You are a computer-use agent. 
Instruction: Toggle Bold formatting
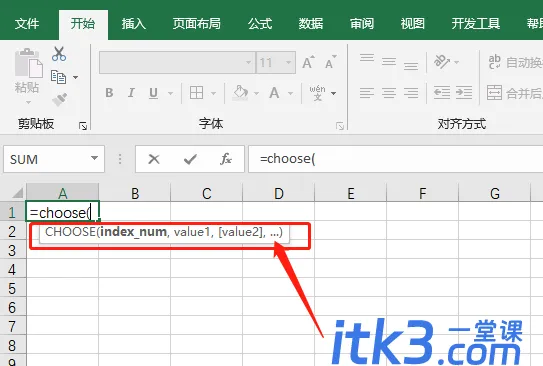point(109,93)
